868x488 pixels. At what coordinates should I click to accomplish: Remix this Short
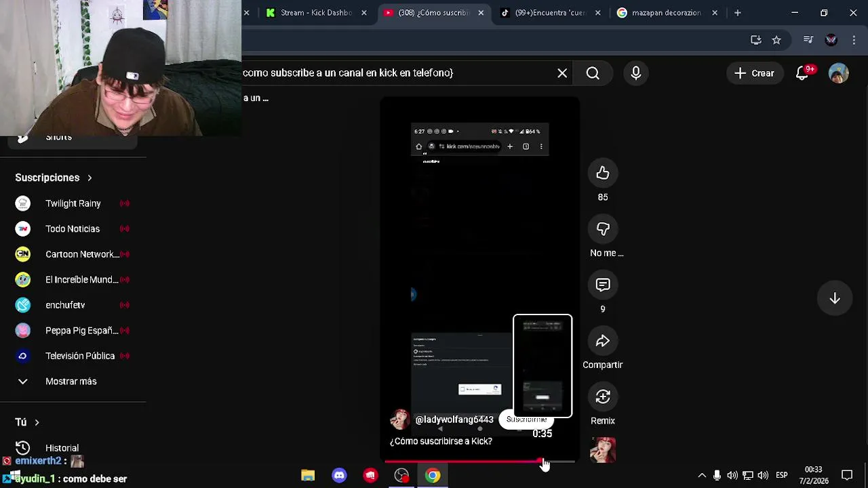603,397
